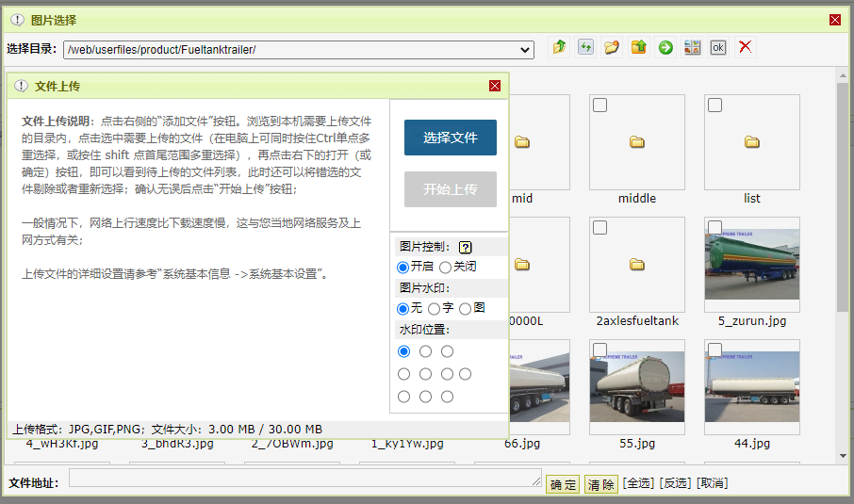This screenshot has height=504, width=854.
Task: Tick the checkbox on 5_zurun.jpg
Action: pyautogui.click(x=714, y=228)
